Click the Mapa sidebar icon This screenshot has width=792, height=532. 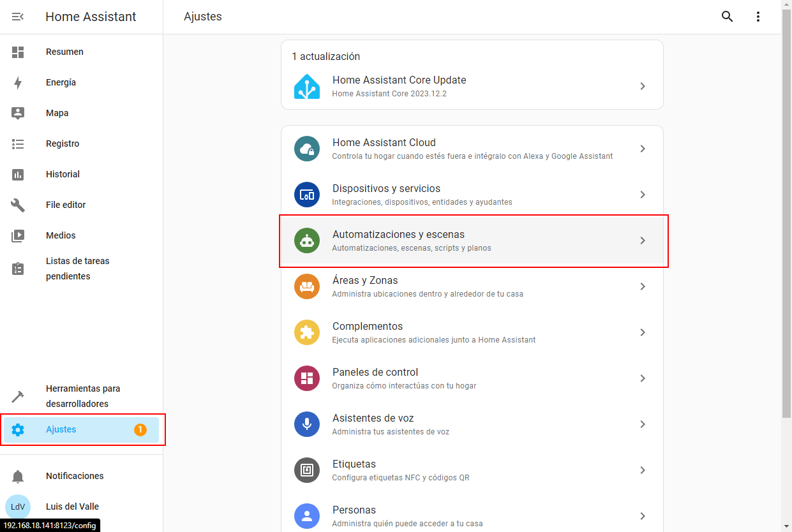point(18,113)
